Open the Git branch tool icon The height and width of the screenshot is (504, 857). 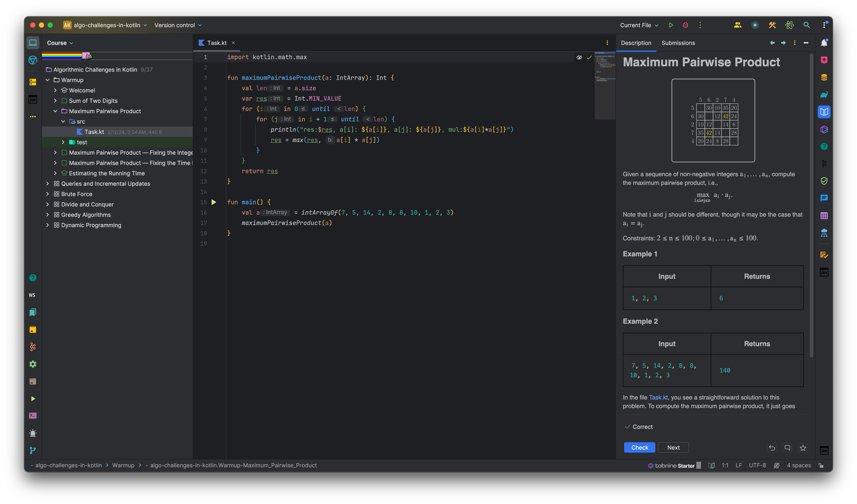[x=33, y=450]
